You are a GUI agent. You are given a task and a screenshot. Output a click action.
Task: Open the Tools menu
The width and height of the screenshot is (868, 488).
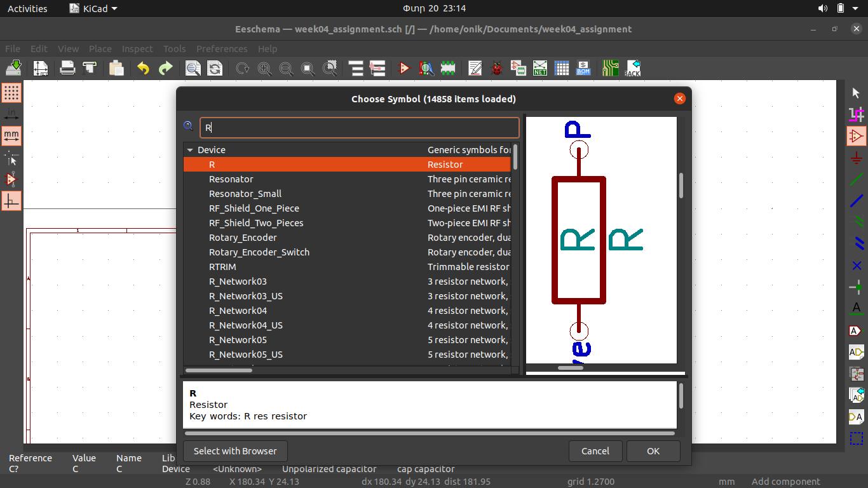pyautogui.click(x=174, y=48)
